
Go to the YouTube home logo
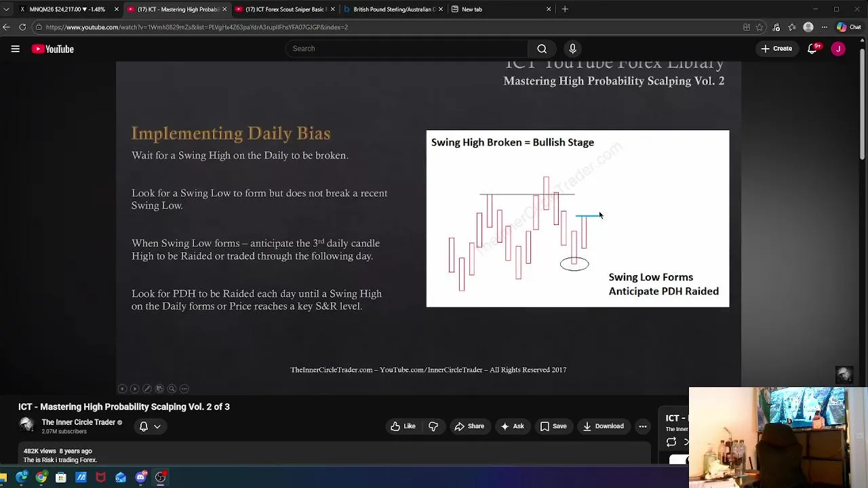(x=52, y=49)
